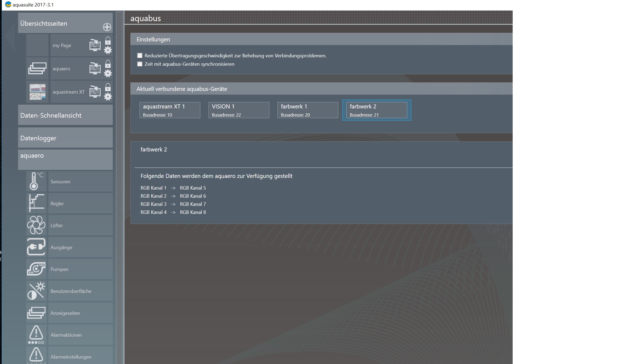Open the Sensoren thermometer icon
The image size is (623, 364).
(x=36, y=181)
